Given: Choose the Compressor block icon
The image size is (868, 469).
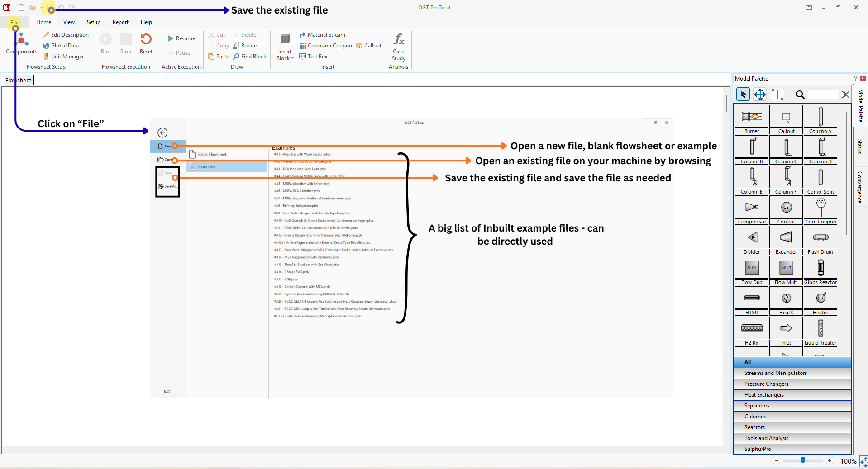Looking at the screenshot, I should [x=751, y=207].
